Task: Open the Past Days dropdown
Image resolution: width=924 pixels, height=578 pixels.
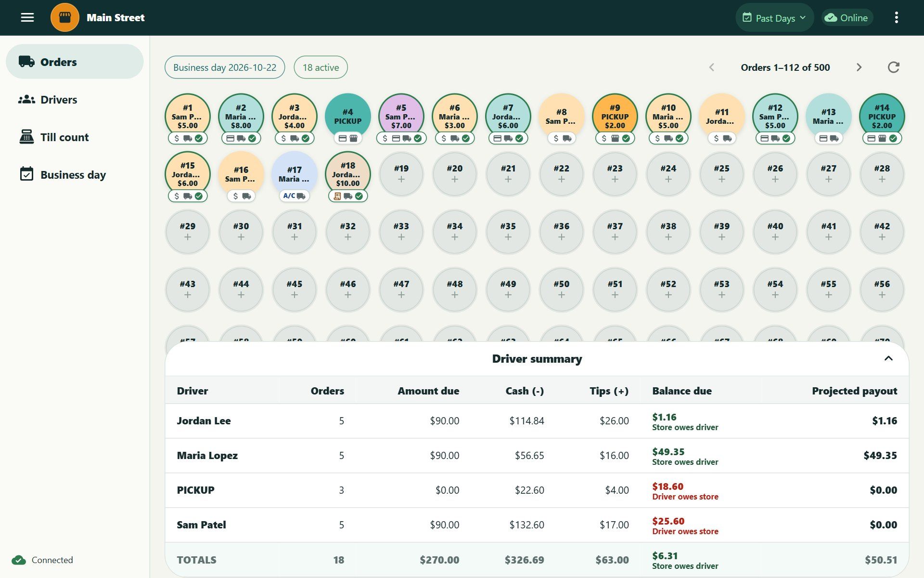Action: (774, 18)
